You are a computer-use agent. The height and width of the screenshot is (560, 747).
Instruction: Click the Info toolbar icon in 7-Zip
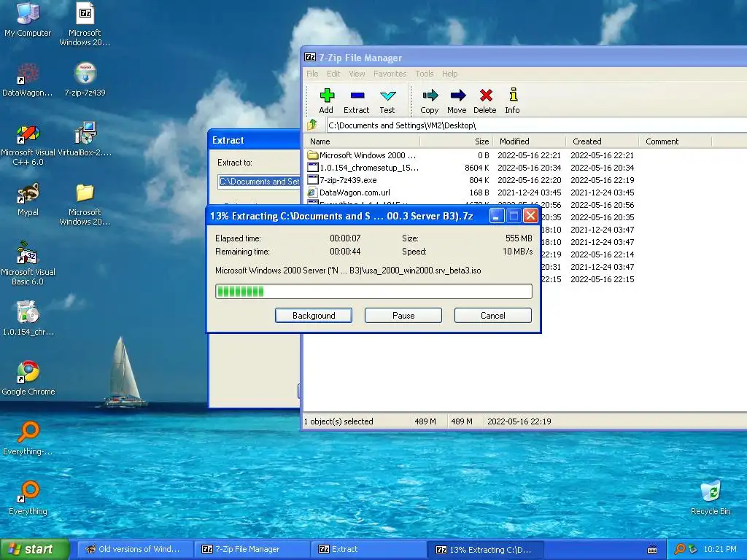pos(513,101)
